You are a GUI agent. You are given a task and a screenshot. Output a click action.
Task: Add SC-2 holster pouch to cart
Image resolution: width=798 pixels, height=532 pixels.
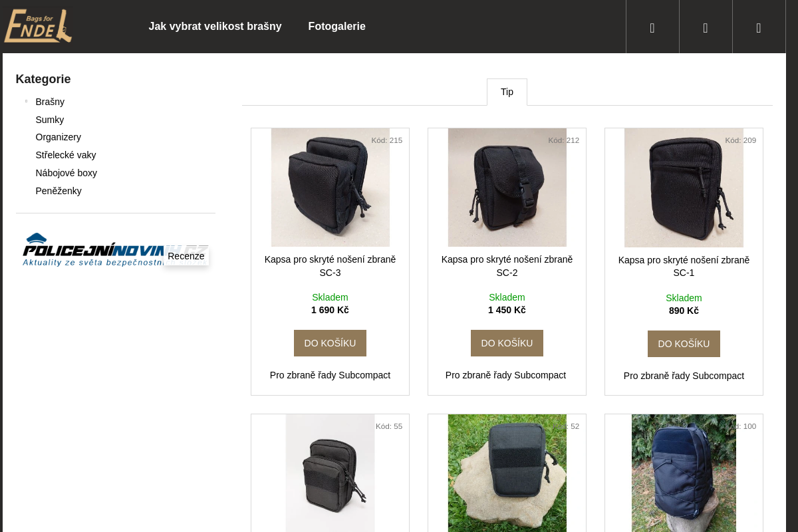(x=507, y=343)
